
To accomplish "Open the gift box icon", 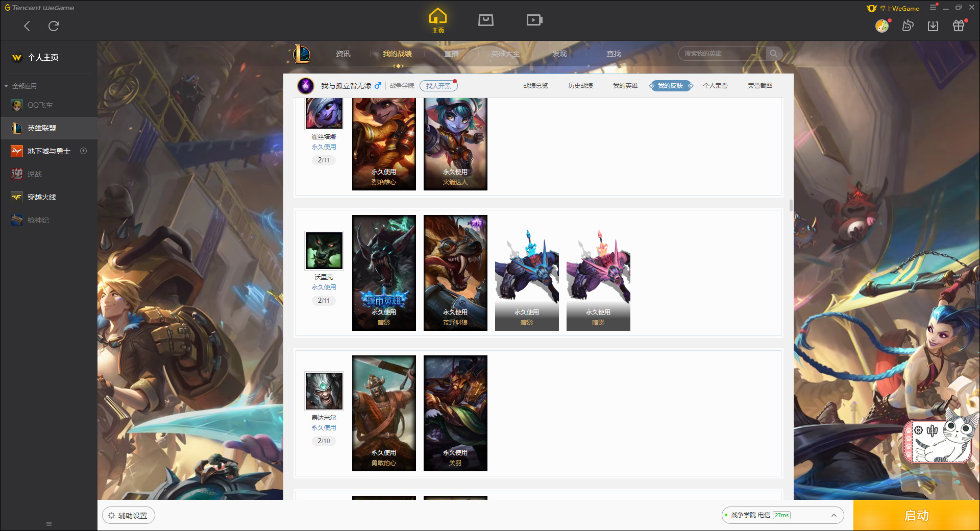I will 959,26.
